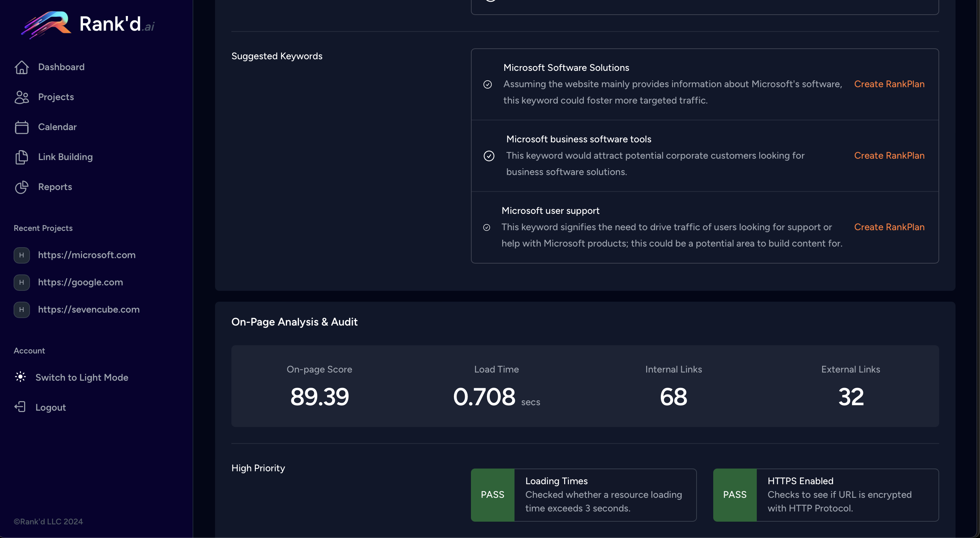
Task: Click PASS badge for HTTPS Enabled
Action: (735, 495)
